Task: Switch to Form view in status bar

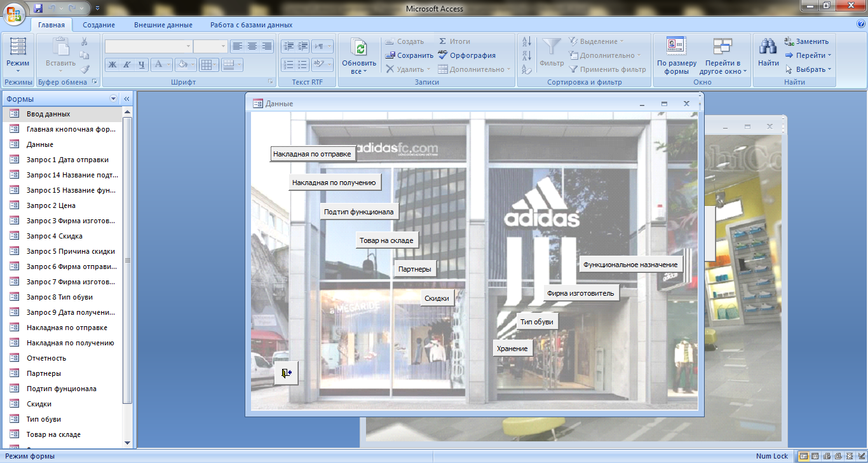Action: click(x=804, y=456)
